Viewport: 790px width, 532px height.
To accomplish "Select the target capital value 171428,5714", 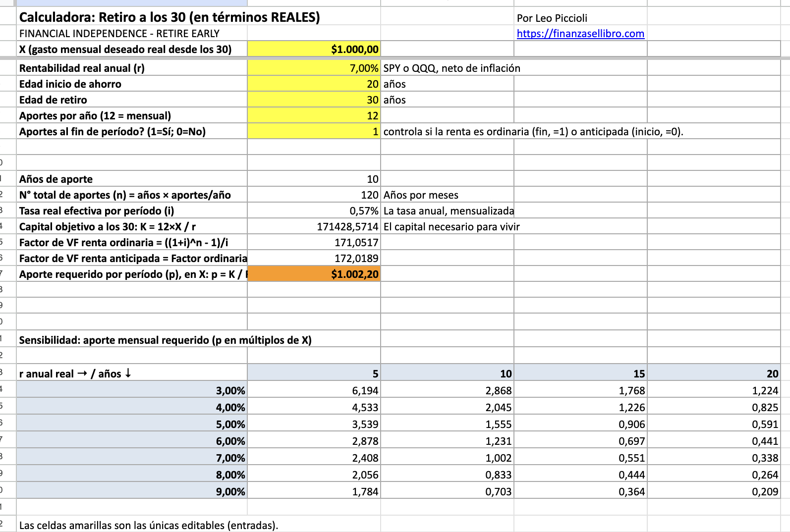I will click(314, 226).
